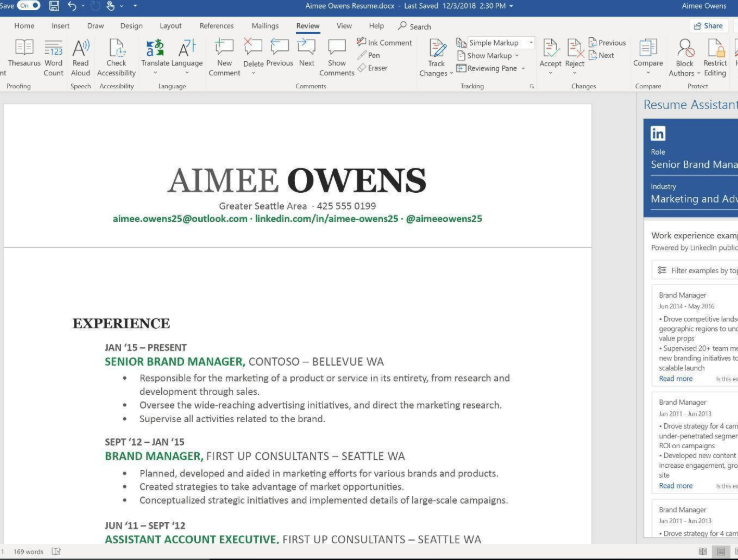This screenshot has height=560, width=738.
Task: Open the Tracking group dialog launcher
Action: (532, 86)
